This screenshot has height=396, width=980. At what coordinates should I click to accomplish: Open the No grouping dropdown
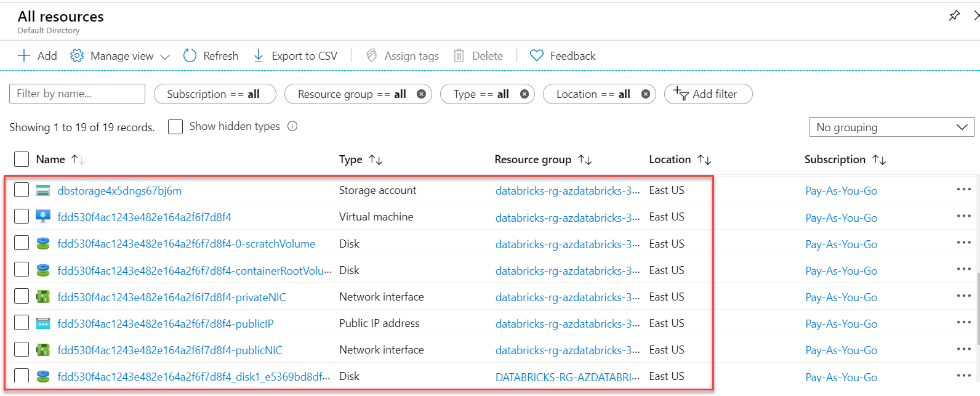click(x=891, y=127)
